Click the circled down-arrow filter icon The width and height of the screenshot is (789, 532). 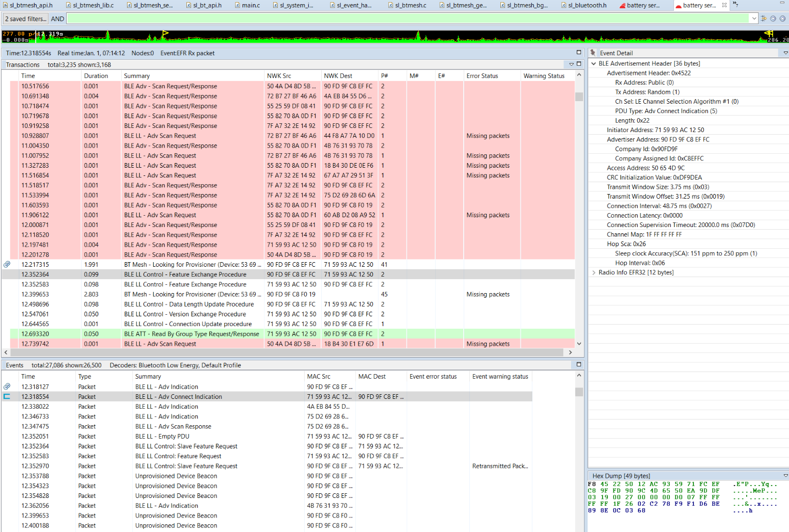pos(773,19)
